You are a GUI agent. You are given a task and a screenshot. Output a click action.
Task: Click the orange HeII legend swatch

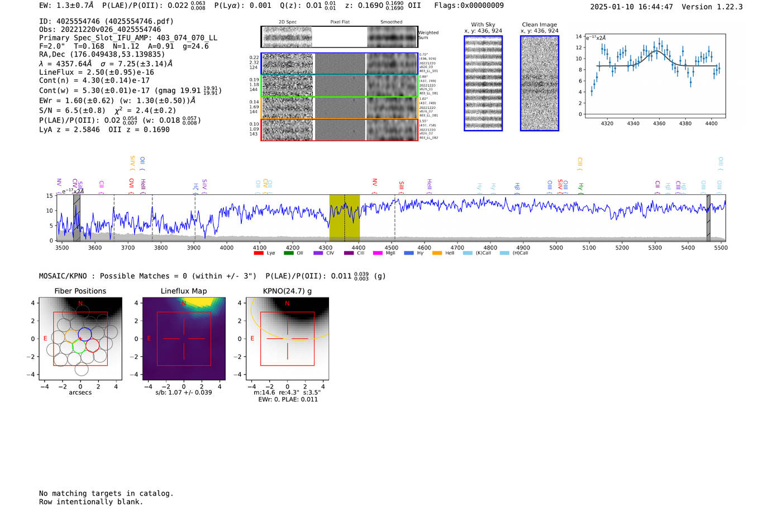437,253
